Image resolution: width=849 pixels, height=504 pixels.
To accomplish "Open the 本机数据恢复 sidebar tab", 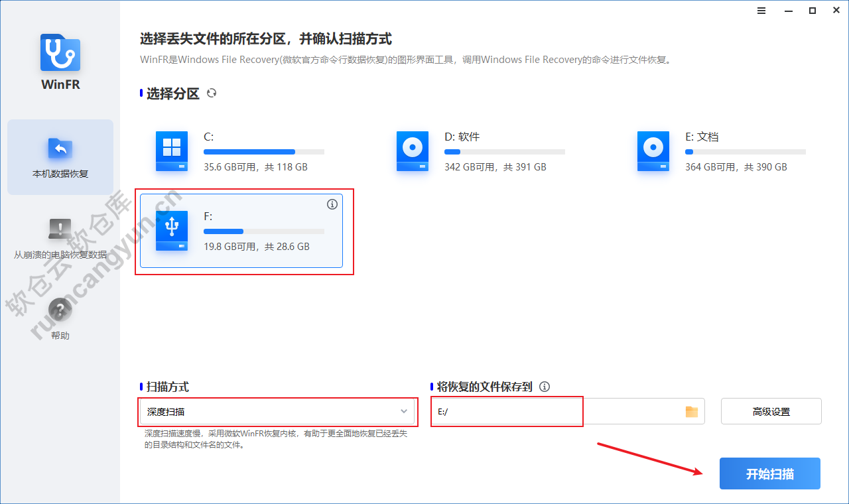I will tap(60, 157).
